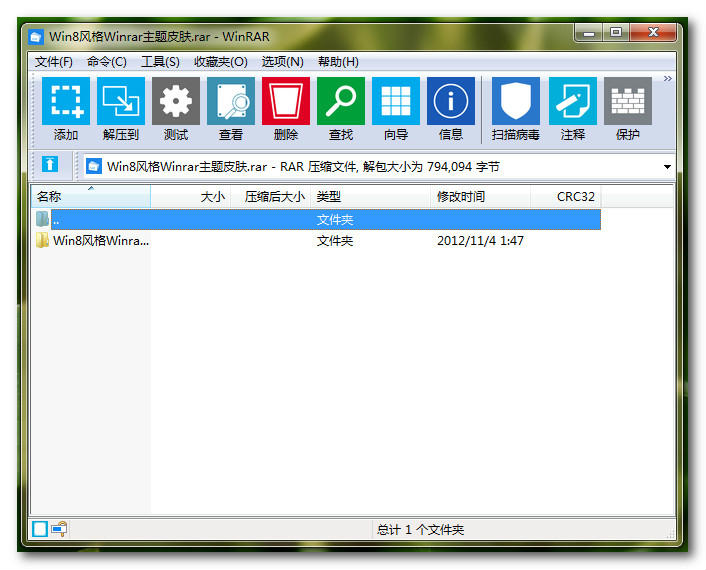Open the Comment (注释) icon
Screen dimensions: 706x570
click(573, 101)
